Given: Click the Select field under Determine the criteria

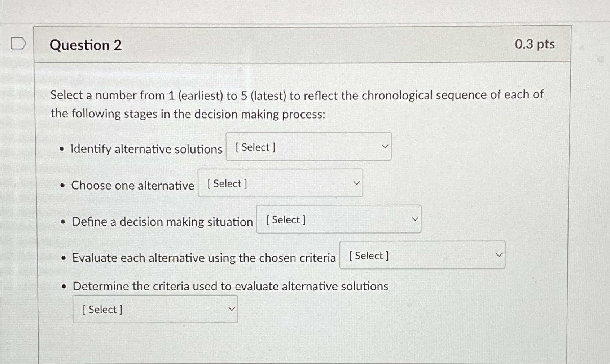Looking at the screenshot, I should (155, 309).
